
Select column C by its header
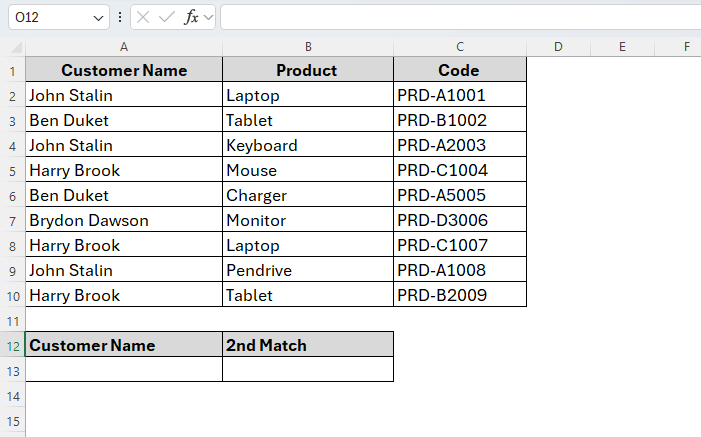click(459, 47)
